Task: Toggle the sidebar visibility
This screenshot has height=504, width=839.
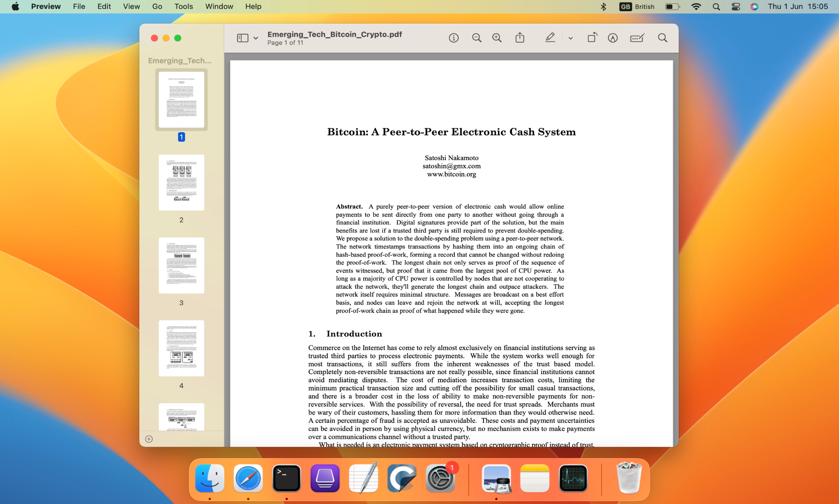Action: point(242,38)
